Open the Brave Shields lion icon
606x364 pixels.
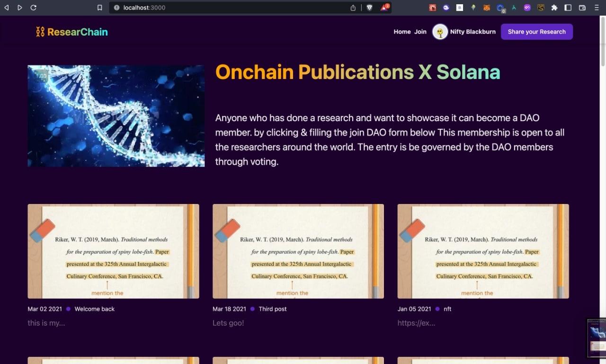(369, 8)
